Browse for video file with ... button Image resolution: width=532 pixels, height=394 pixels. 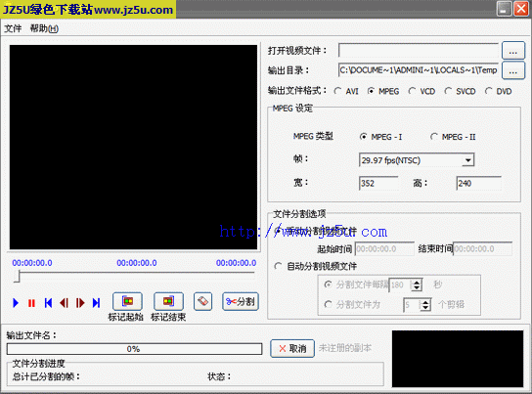pos(513,51)
